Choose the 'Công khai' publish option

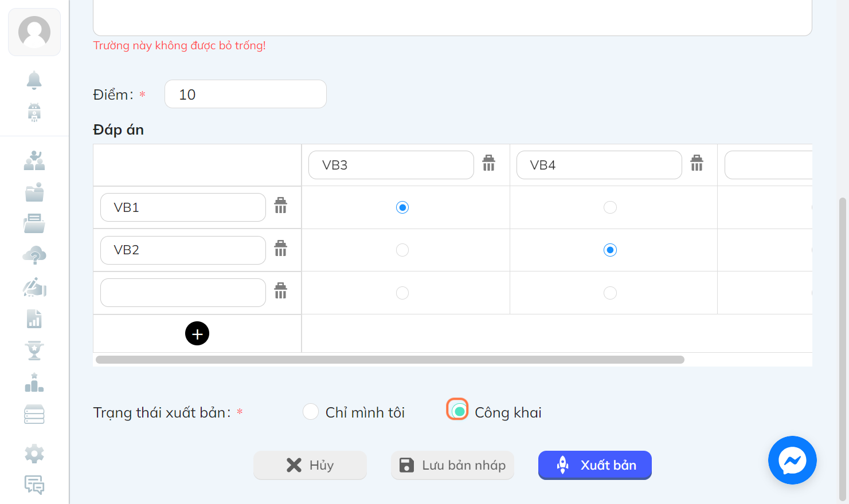[x=459, y=411]
